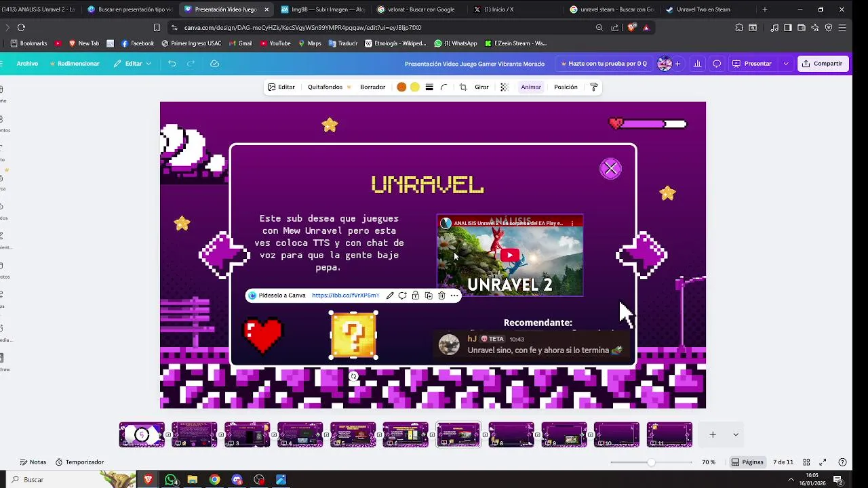Select the yellow color swatch

(x=415, y=87)
